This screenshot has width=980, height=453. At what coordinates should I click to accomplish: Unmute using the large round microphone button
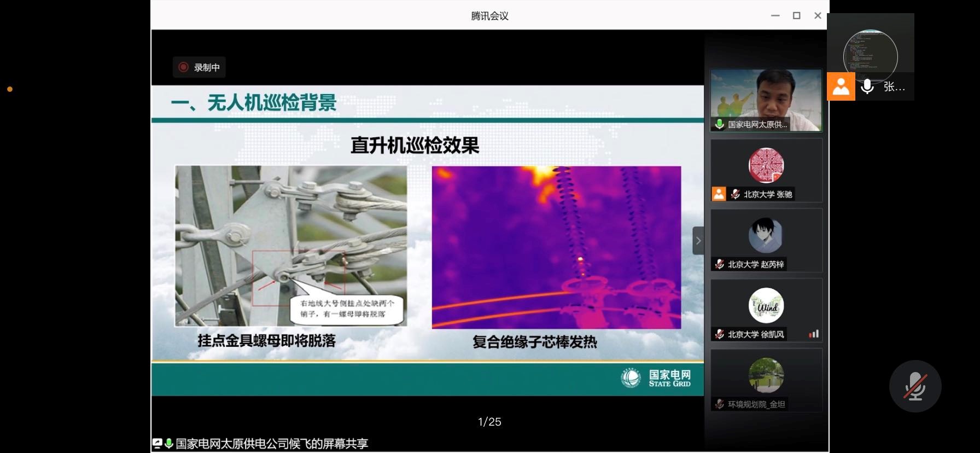[915, 386]
